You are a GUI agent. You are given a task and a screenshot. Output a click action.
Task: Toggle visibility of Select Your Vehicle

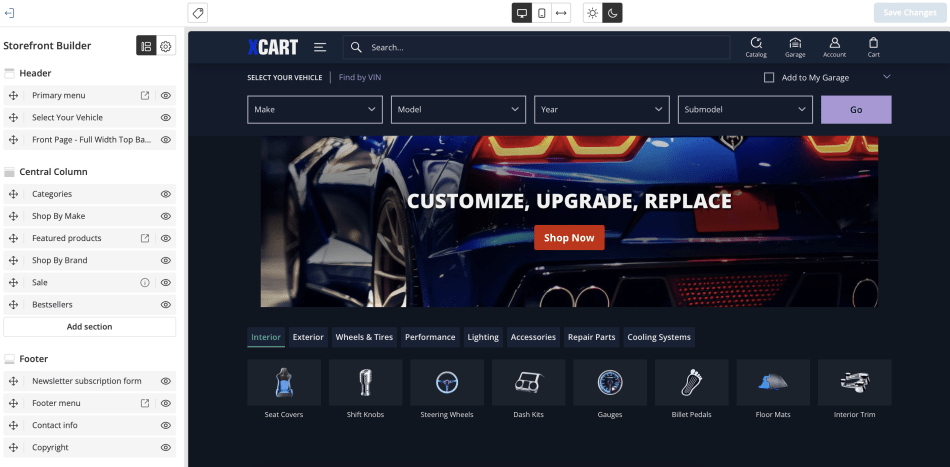click(x=165, y=118)
